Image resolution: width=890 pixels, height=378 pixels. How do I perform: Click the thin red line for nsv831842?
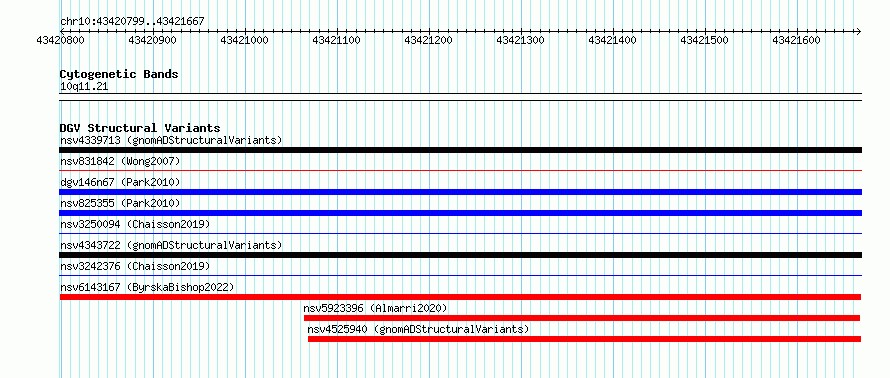[x=460, y=170]
